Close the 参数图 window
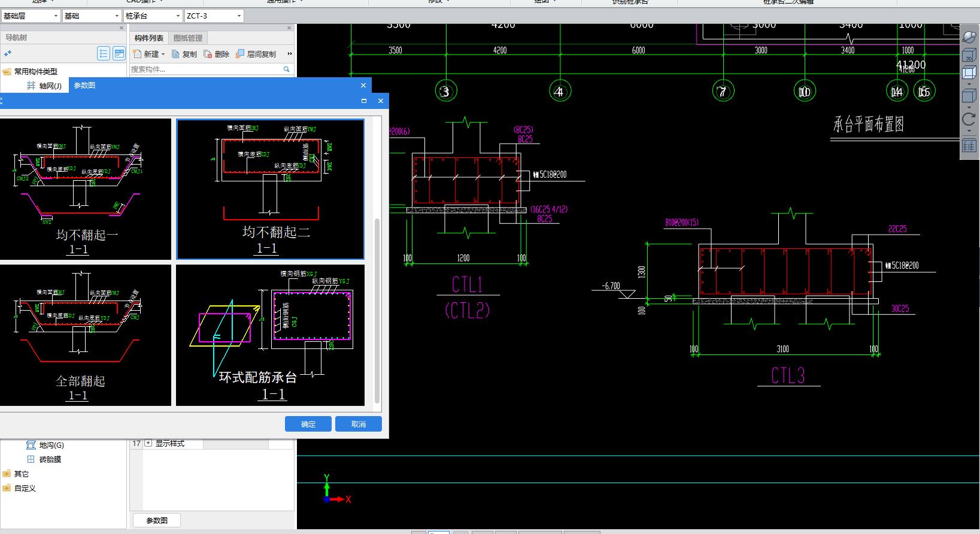 [363, 86]
